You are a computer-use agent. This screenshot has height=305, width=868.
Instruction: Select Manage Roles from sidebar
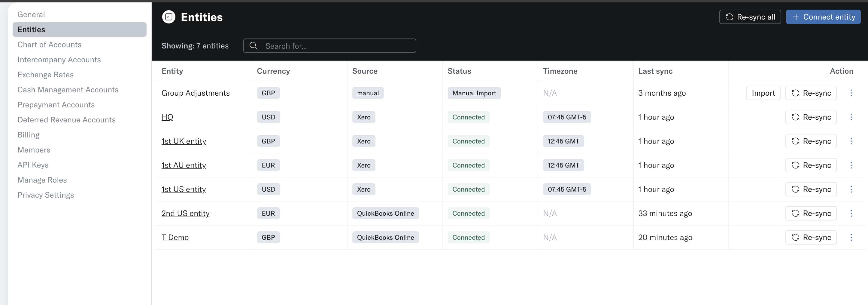pyautogui.click(x=42, y=180)
